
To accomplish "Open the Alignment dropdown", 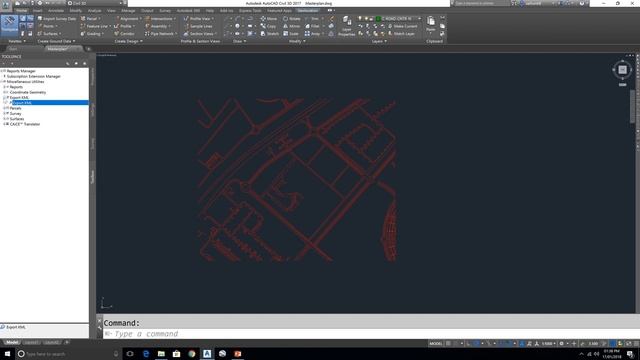I will pyautogui.click(x=128, y=19).
